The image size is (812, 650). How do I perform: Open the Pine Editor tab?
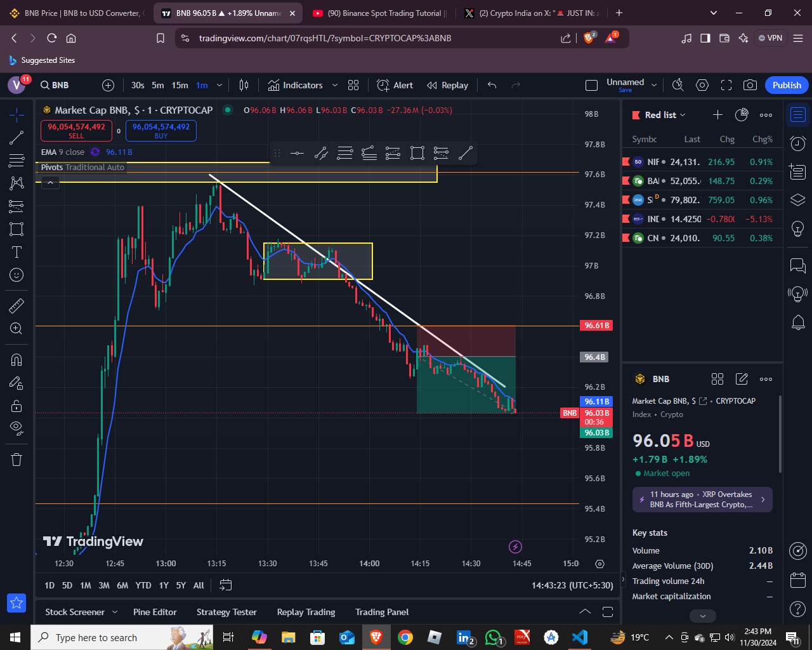click(155, 612)
